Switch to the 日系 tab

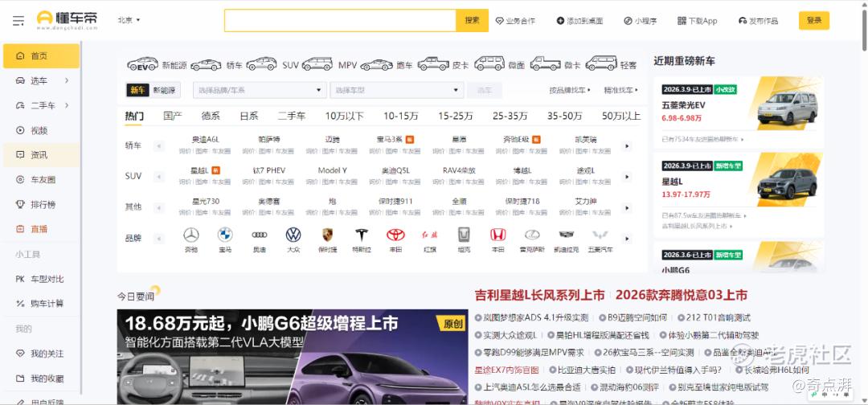click(248, 117)
